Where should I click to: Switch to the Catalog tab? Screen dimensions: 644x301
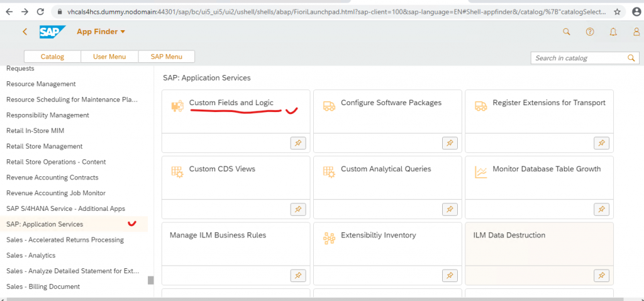[x=52, y=57]
